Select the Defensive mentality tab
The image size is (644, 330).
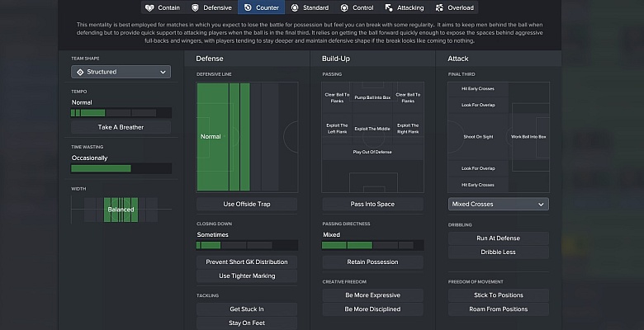point(212,7)
